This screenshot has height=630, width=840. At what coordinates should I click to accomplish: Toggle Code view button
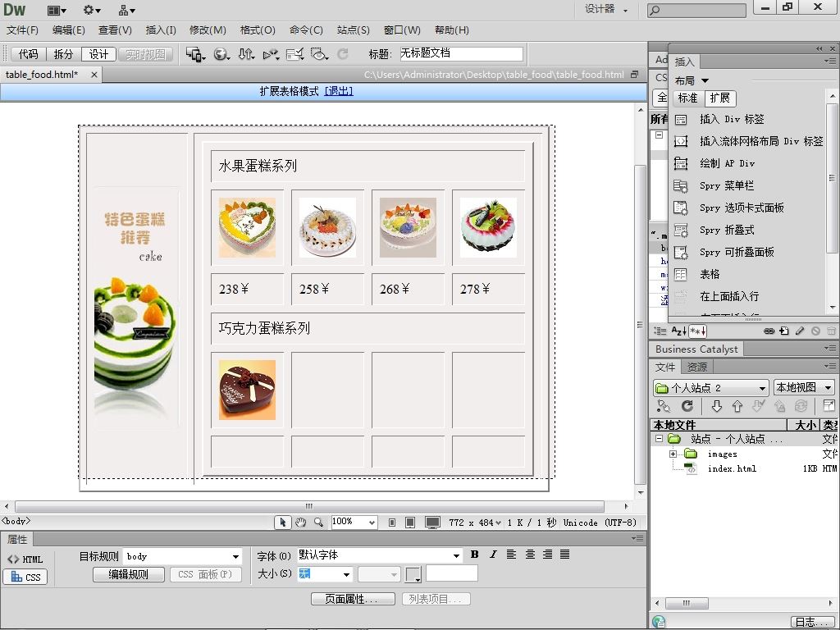pos(29,54)
